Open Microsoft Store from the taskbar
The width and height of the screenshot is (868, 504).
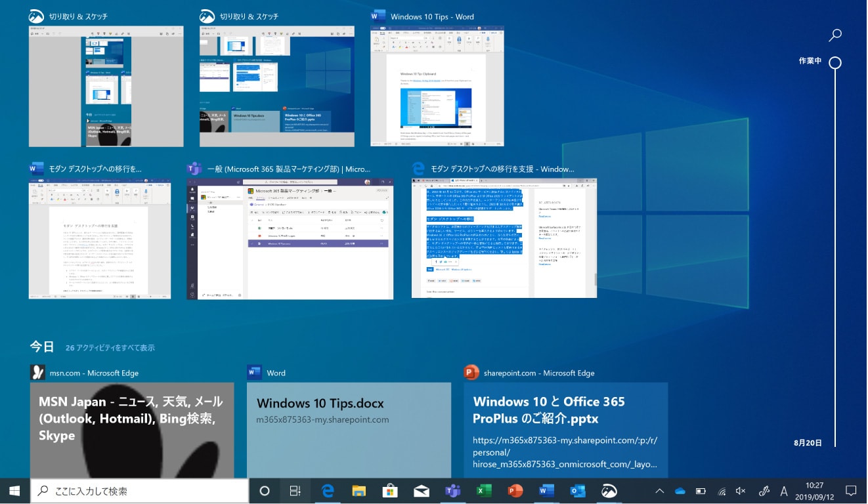pyautogui.click(x=390, y=491)
